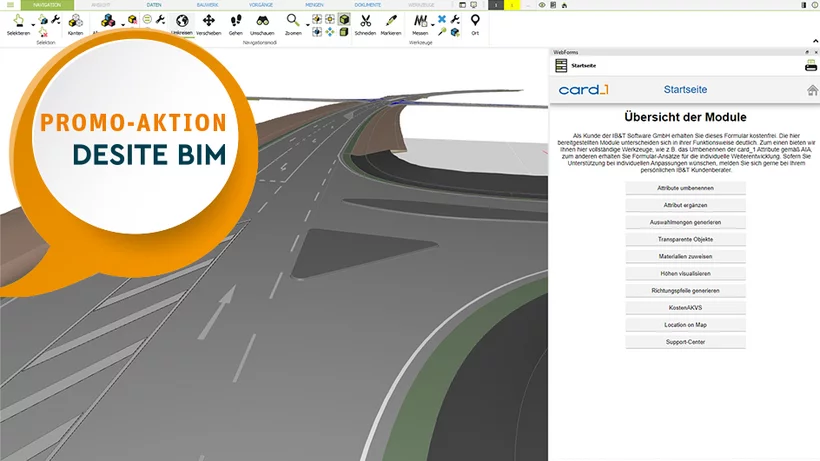Click the Übersicht der Module heading
The height and width of the screenshot is (461, 820).
pyautogui.click(x=685, y=117)
